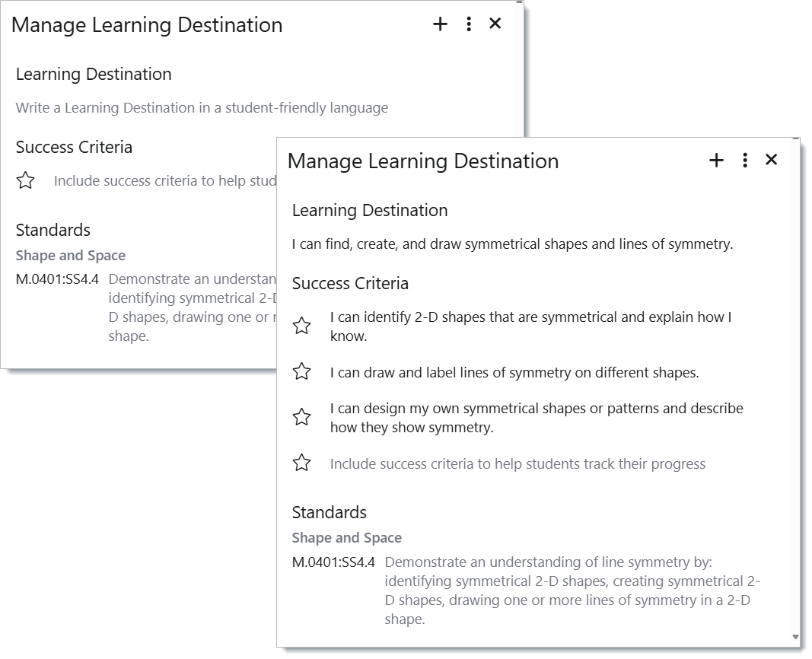Viewport: 812px width, 659px height.
Task: Click the scroll down arrow in the front panel
Action: click(795, 637)
